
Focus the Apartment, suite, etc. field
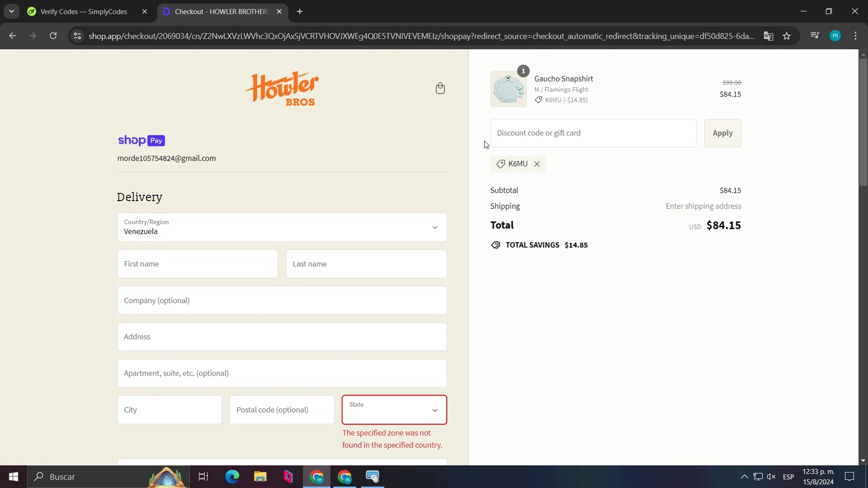tap(282, 374)
